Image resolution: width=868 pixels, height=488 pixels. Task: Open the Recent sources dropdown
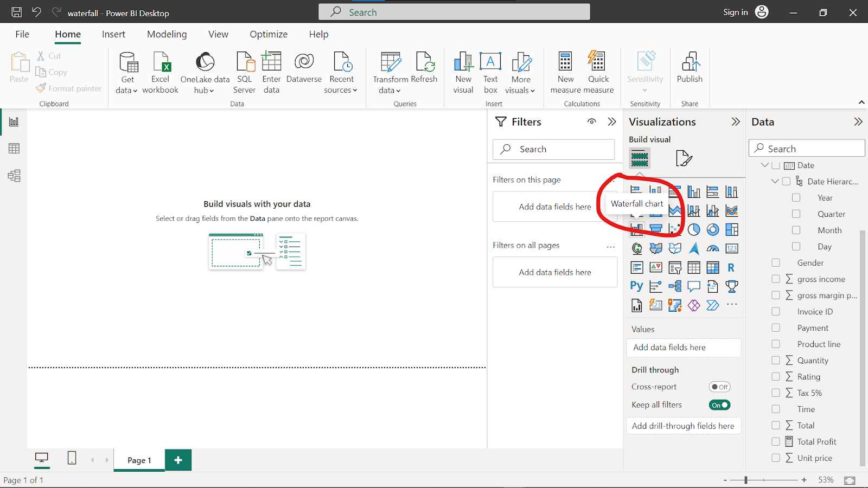click(341, 73)
